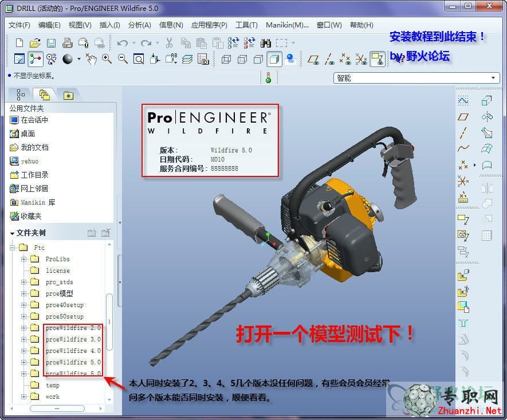Go to the 工作目录 working directory
The image size is (507, 420).
29,175
